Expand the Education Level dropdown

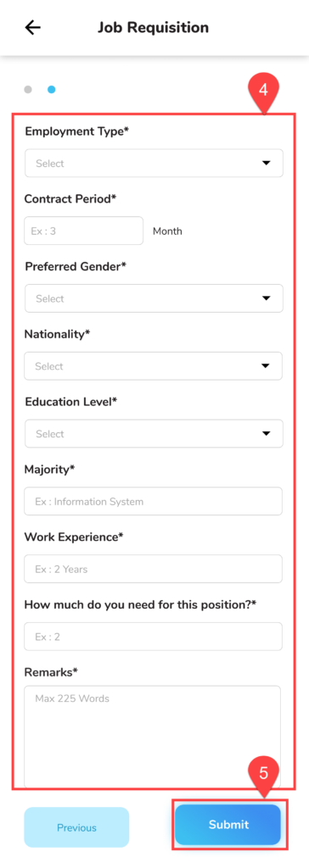click(x=154, y=433)
